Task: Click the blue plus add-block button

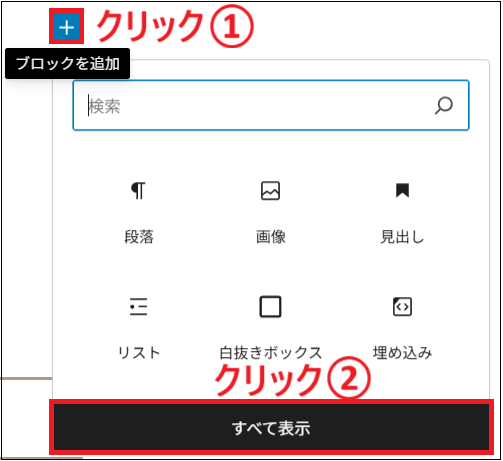Action: (67, 27)
